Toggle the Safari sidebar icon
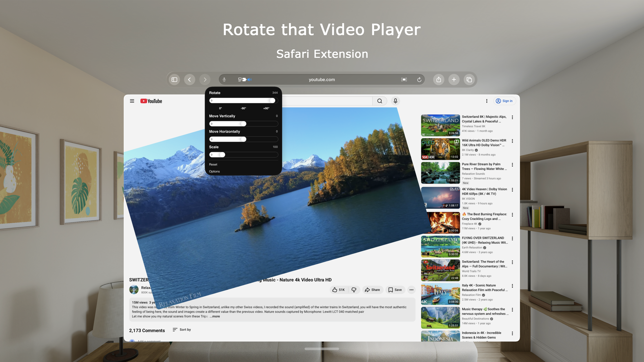 point(174,79)
